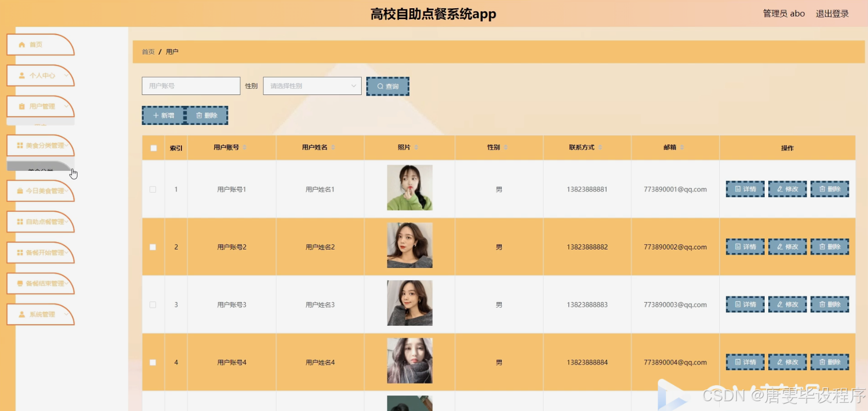Sort table by 用户姓名 column arrows
This screenshot has width=868, height=411.
pyautogui.click(x=333, y=148)
